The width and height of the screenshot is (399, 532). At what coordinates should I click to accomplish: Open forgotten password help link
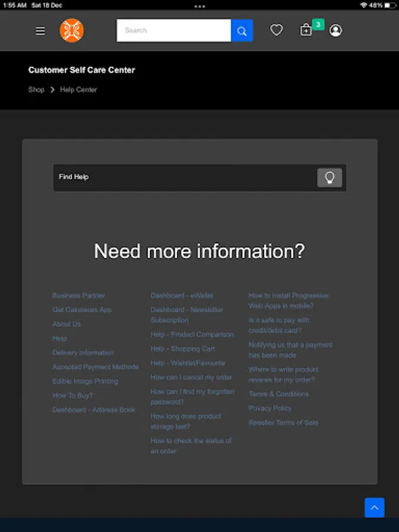(x=192, y=397)
